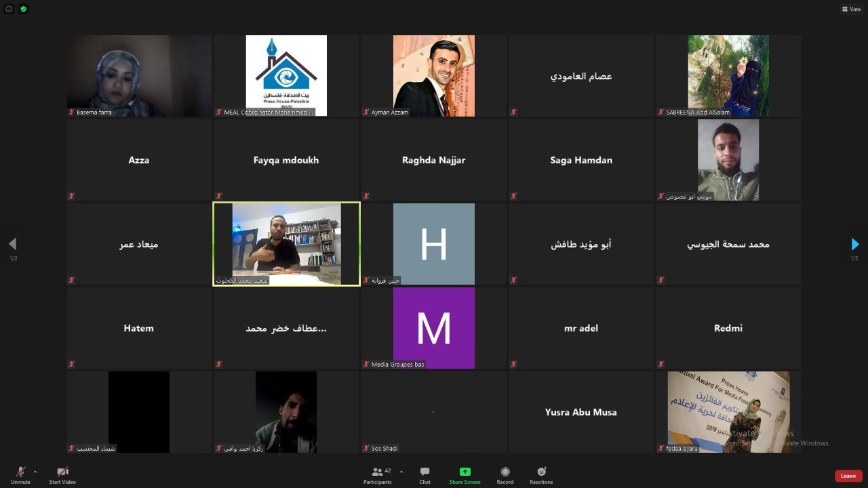Image resolution: width=868 pixels, height=488 pixels.
Task: Click the green Share Screen icon
Action: (x=465, y=472)
